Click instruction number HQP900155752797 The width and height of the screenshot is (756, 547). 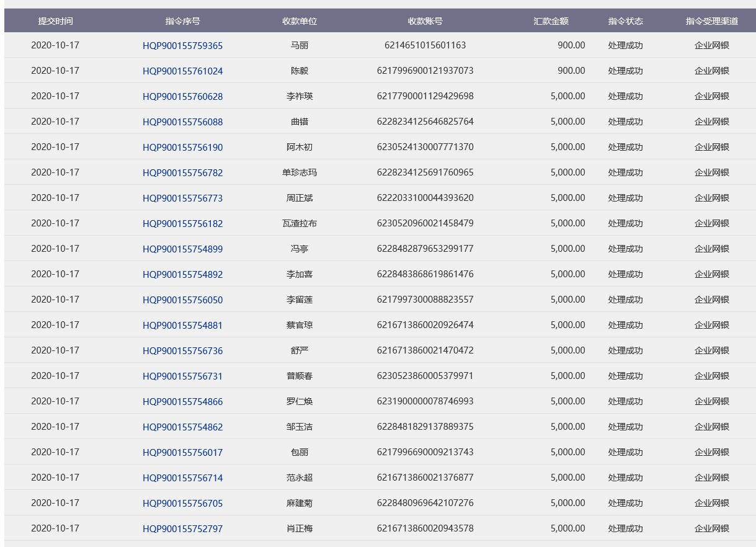point(182,529)
